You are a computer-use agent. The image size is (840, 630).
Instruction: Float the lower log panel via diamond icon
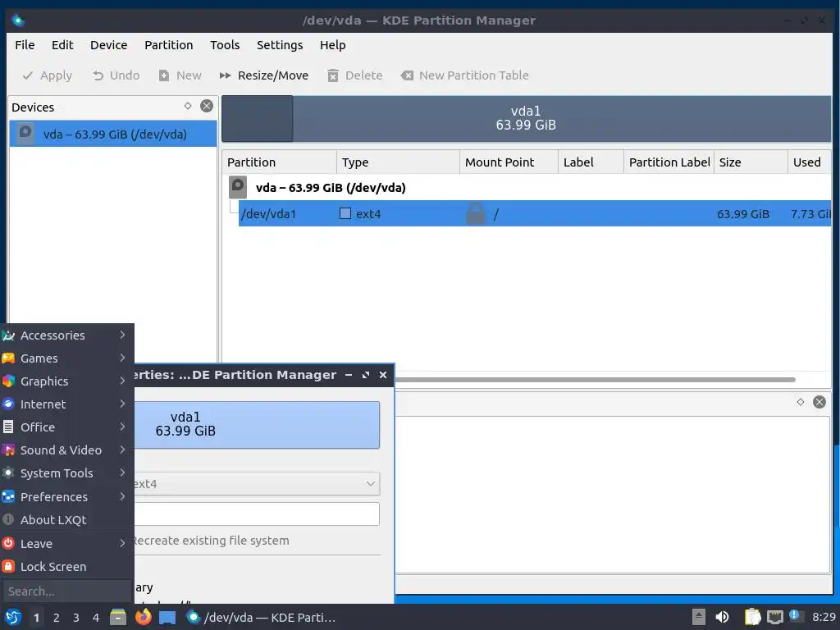(x=801, y=402)
